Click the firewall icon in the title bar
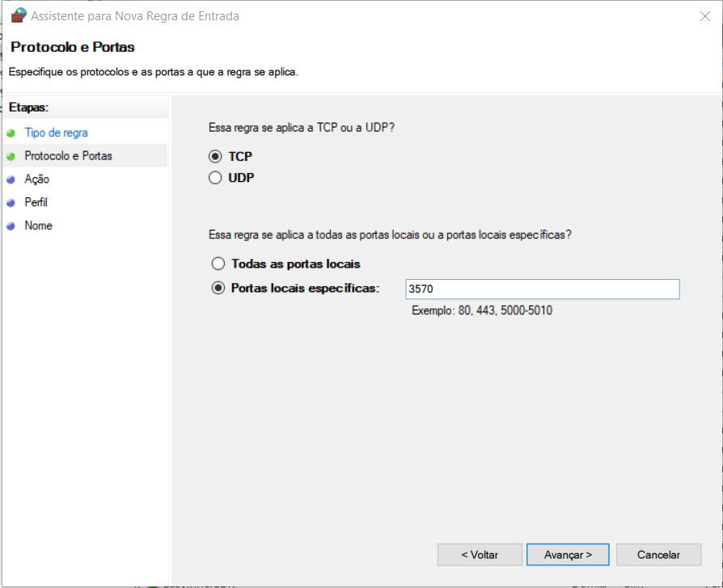Image resolution: width=723 pixels, height=588 pixels. (x=18, y=15)
